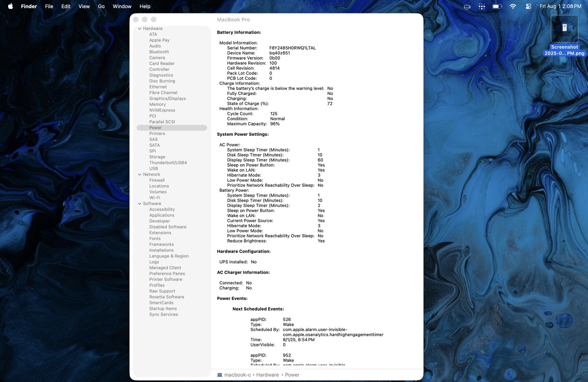Click the event time 8/1/25, 6:54 PM

pyautogui.click(x=299, y=340)
